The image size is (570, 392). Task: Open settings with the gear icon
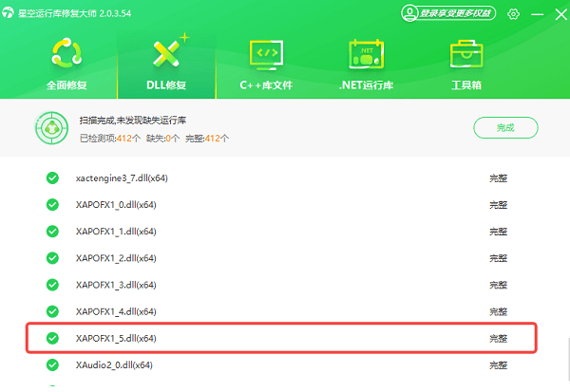513,14
